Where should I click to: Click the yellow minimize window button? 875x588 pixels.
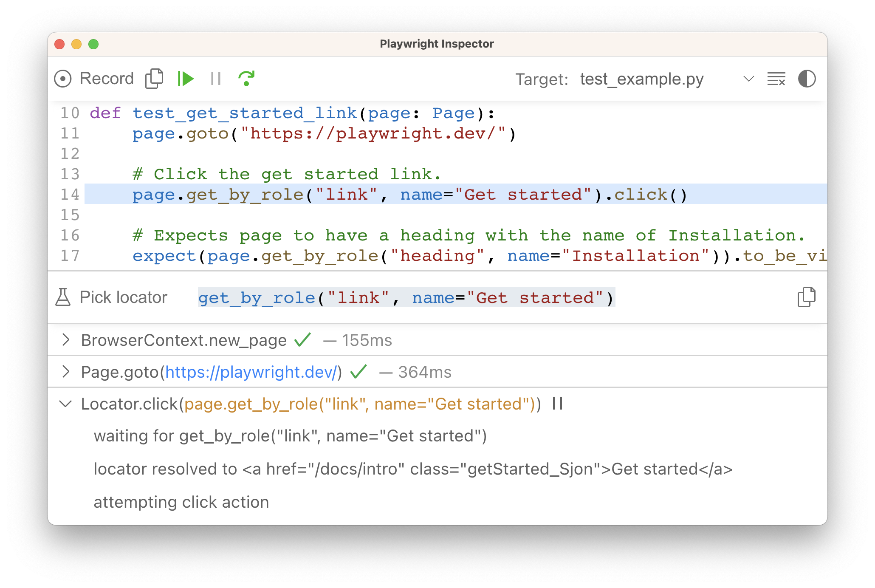pyautogui.click(x=76, y=44)
